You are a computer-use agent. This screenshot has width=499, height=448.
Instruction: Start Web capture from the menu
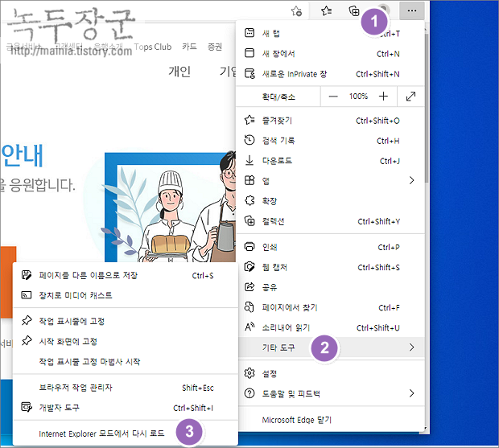pyautogui.click(x=330, y=267)
